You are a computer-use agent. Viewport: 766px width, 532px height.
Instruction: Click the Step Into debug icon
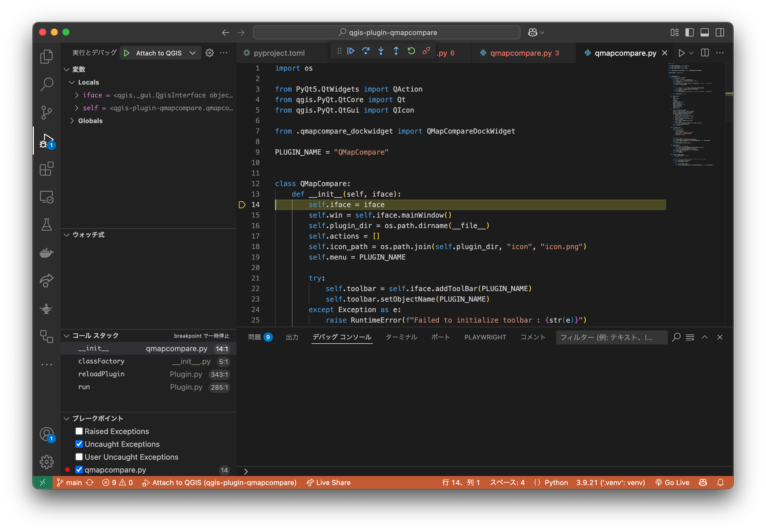(x=381, y=51)
